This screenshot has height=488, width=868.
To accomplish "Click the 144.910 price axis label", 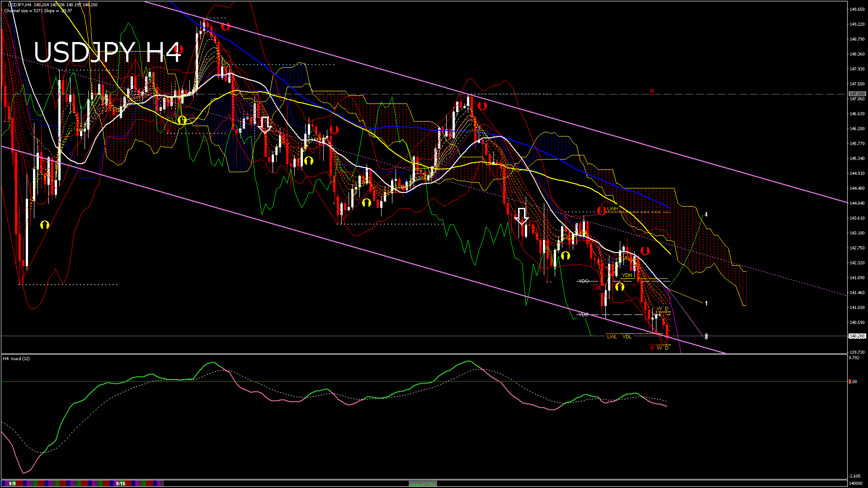I will [858, 174].
